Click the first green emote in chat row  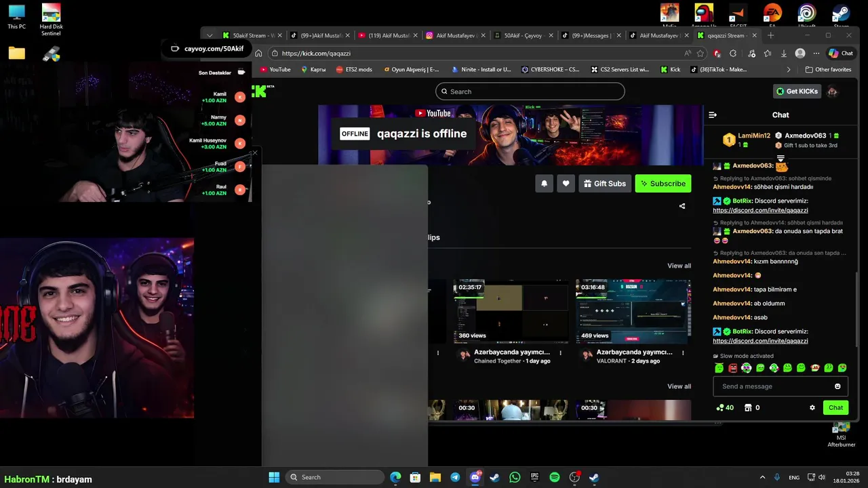pyautogui.click(x=719, y=368)
